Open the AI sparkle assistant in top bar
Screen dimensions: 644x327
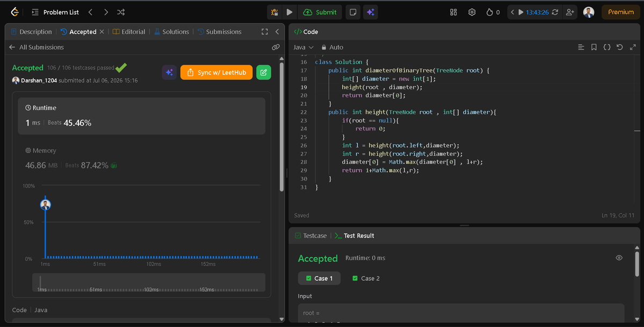point(371,12)
